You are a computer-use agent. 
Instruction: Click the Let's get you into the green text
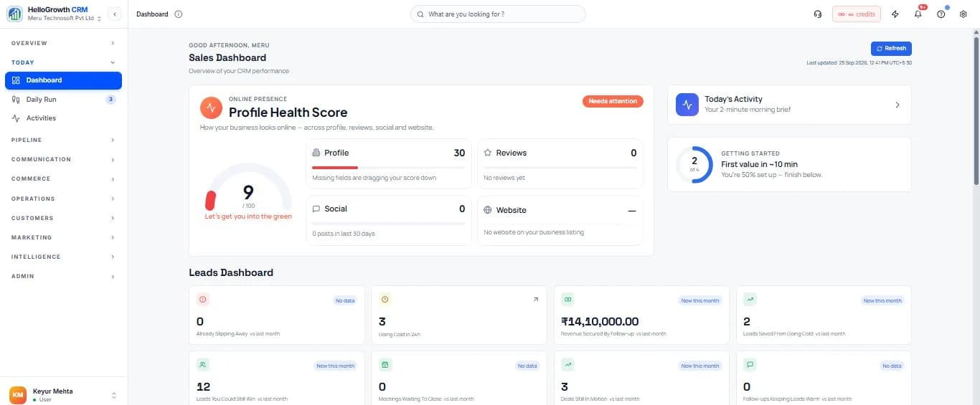pos(248,216)
